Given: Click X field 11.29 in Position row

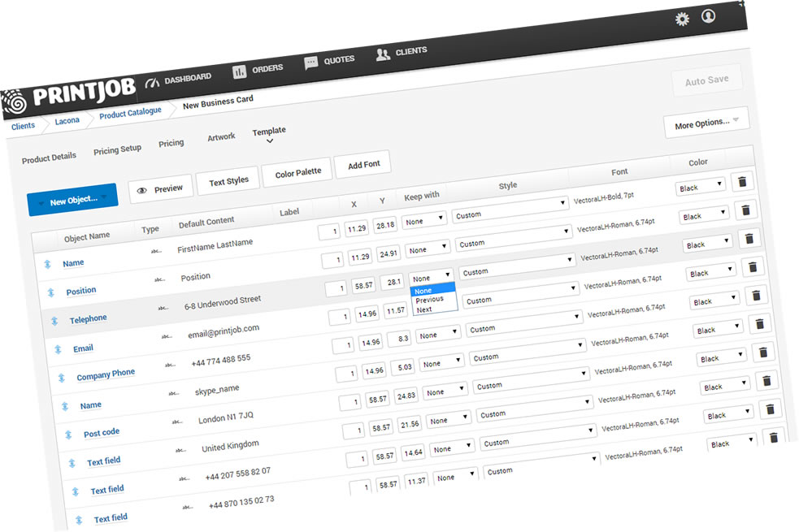Looking at the screenshot, I should tap(361, 257).
